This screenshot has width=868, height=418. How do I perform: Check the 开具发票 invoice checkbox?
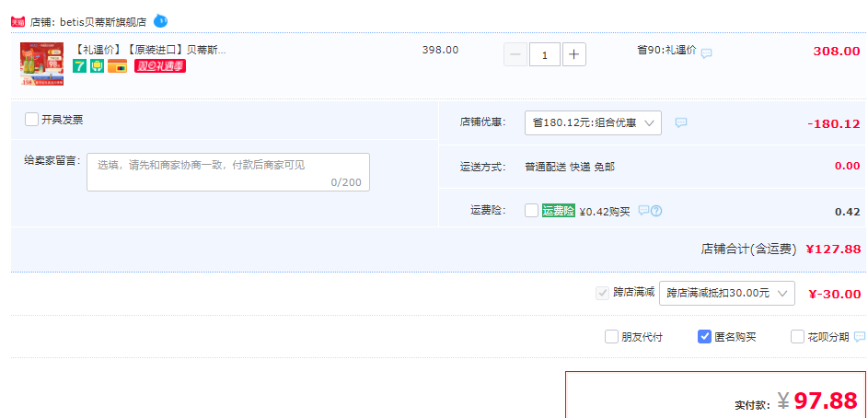31,119
